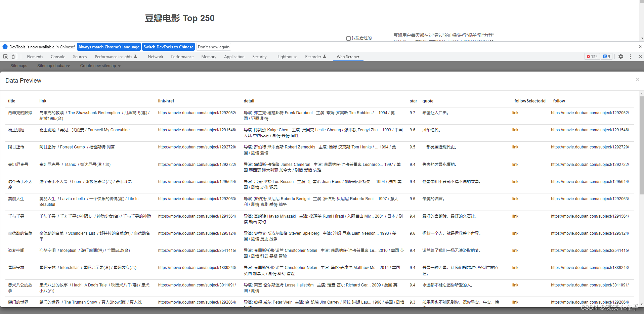
Task: Click title cell 肖申克的救赎
Action: pyautogui.click(x=20, y=113)
